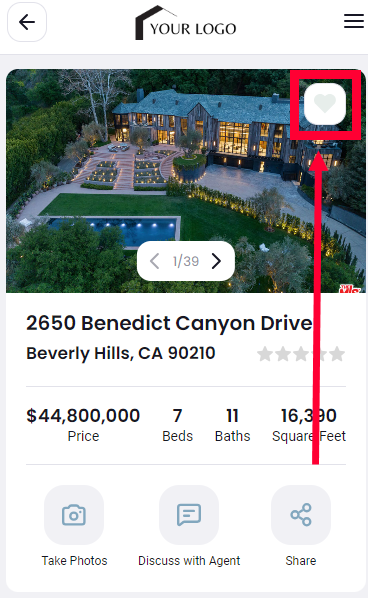Open the hamburger menu

(x=354, y=21)
